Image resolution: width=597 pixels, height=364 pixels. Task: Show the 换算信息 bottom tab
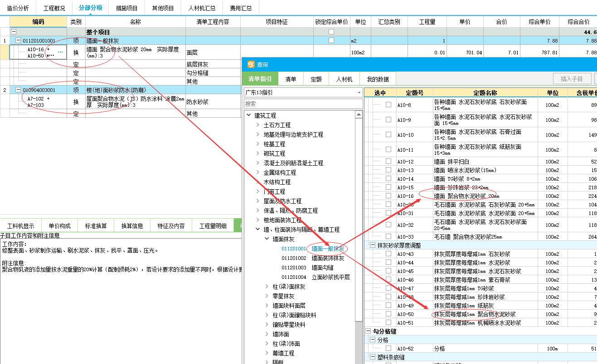[132, 226]
